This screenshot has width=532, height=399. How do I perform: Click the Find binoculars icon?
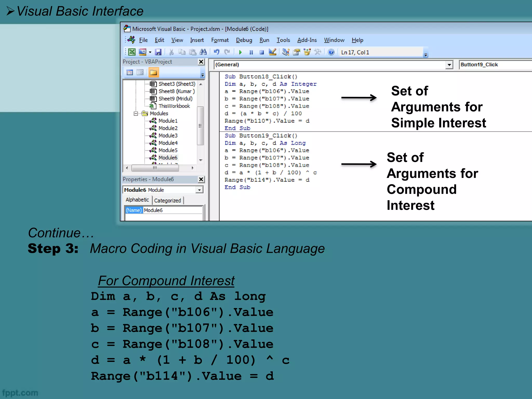click(x=203, y=52)
